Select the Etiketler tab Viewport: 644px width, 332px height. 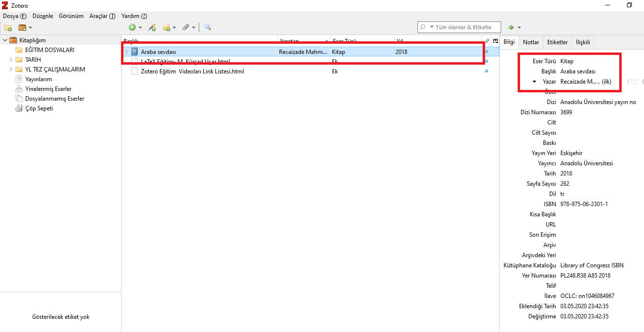557,42
